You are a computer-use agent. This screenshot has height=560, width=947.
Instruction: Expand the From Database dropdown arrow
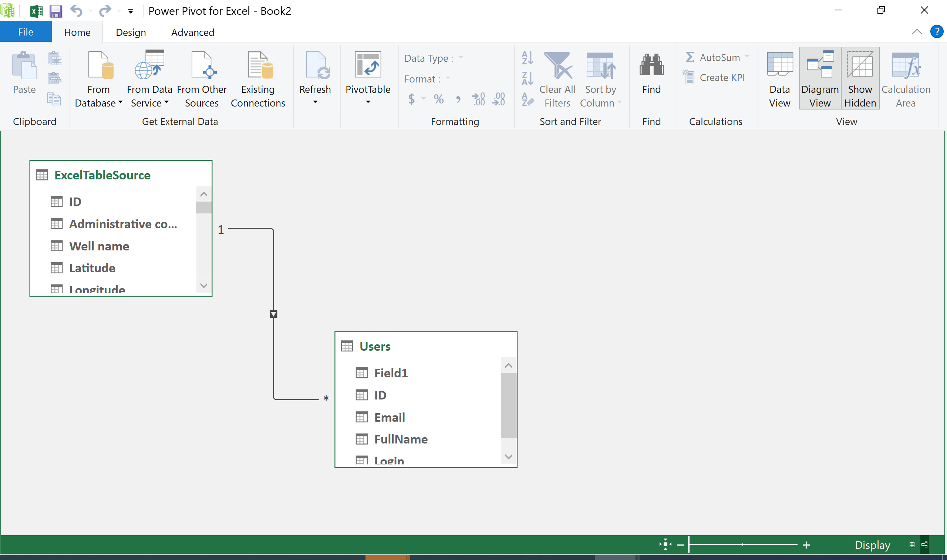[x=120, y=102]
